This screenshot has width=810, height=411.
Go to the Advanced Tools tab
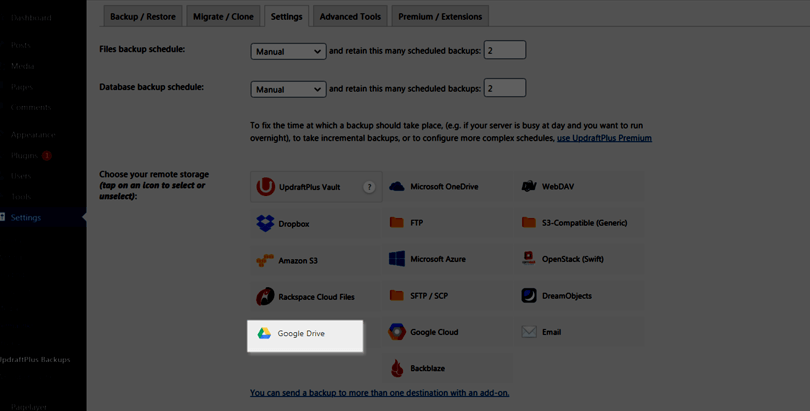tap(350, 17)
